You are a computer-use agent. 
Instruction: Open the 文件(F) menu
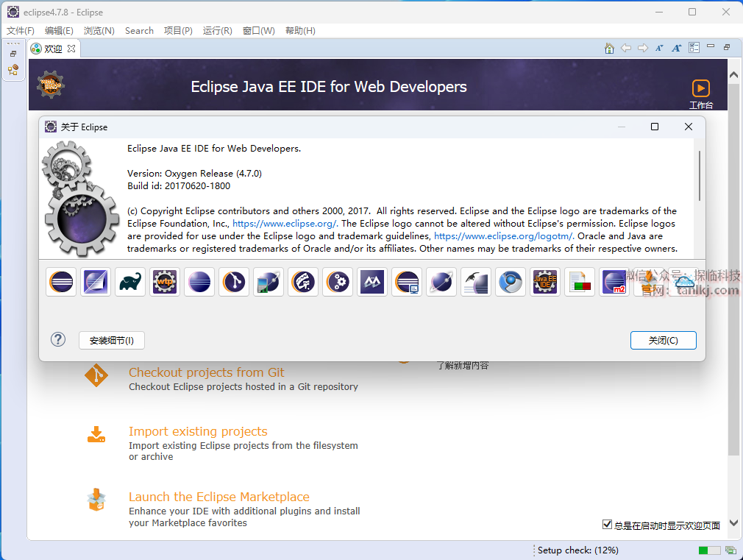tap(21, 31)
